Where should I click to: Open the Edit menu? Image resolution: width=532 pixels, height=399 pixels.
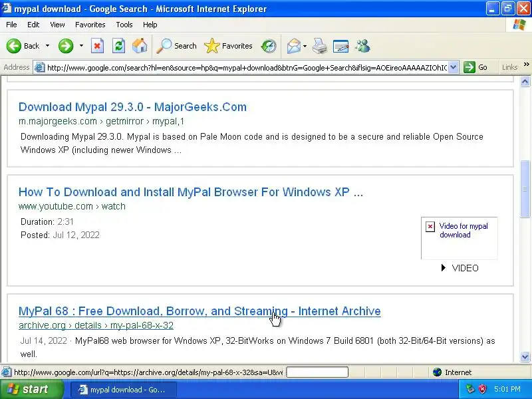[33, 25]
